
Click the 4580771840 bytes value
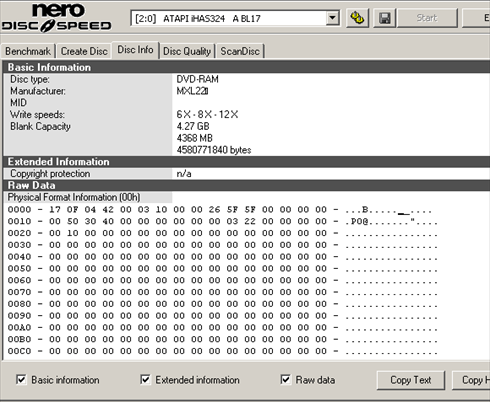pos(214,150)
